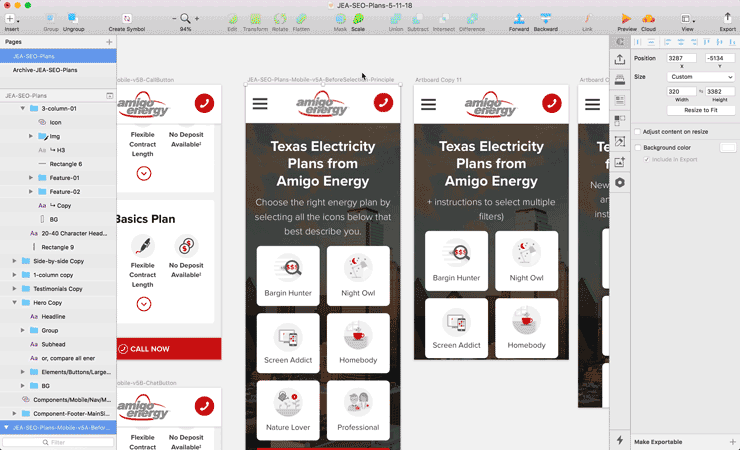Start Preview from toolbar
This screenshot has width=740, height=450.
(x=626, y=19)
